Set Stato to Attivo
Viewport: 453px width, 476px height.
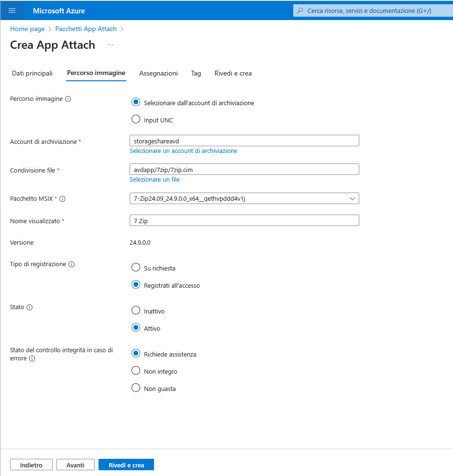[136, 327]
